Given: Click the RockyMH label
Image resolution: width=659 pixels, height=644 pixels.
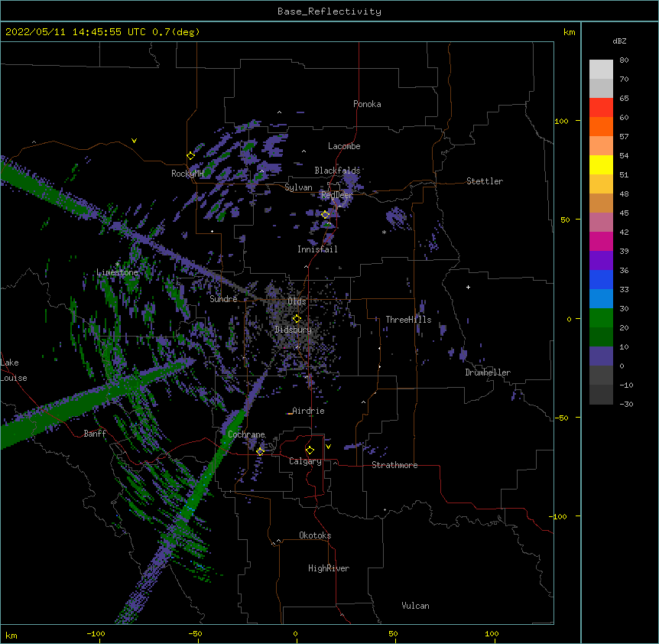Looking at the screenshot, I should (187, 174).
